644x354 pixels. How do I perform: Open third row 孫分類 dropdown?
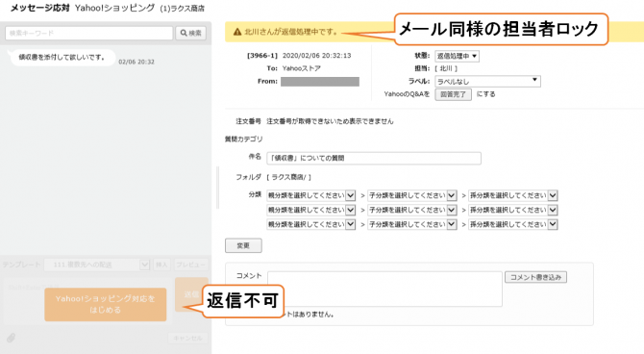click(513, 224)
